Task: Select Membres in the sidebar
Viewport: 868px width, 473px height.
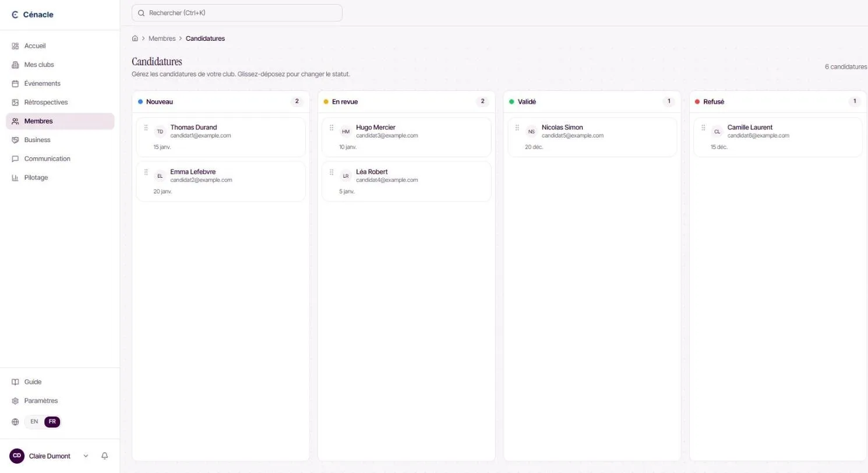Action: (60, 121)
